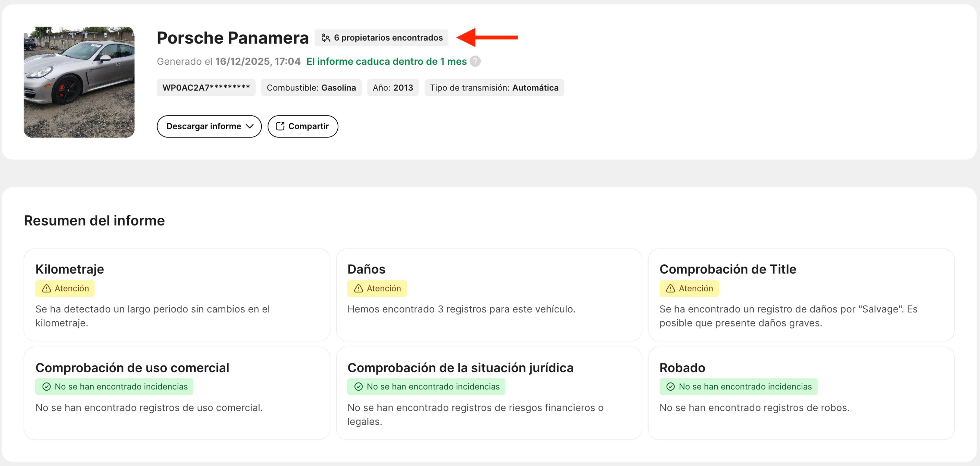This screenshot has width=980, height=466.
Task: Click the owners icon beside '6 propietarios encontrados'
Action: point(326,38)
